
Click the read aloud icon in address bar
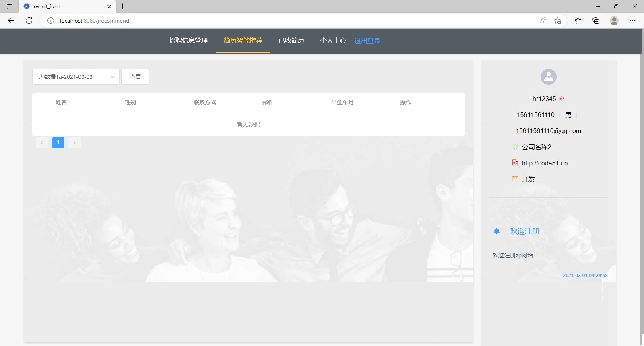pos(543,21)
